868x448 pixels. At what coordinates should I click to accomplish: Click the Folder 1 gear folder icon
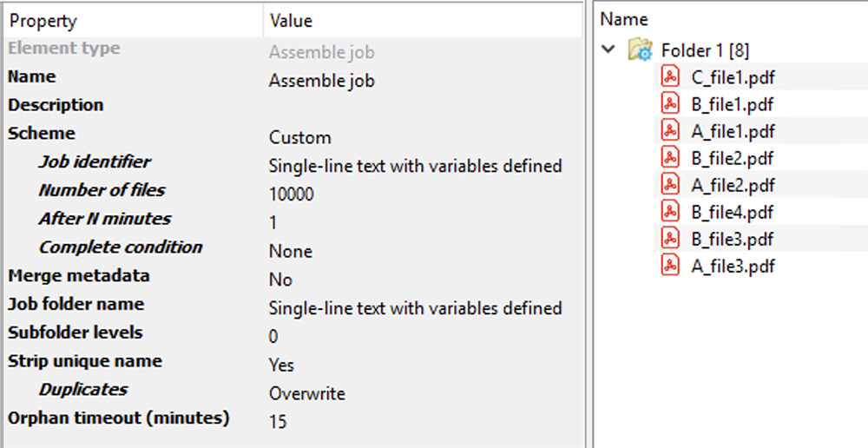[640, 50]
